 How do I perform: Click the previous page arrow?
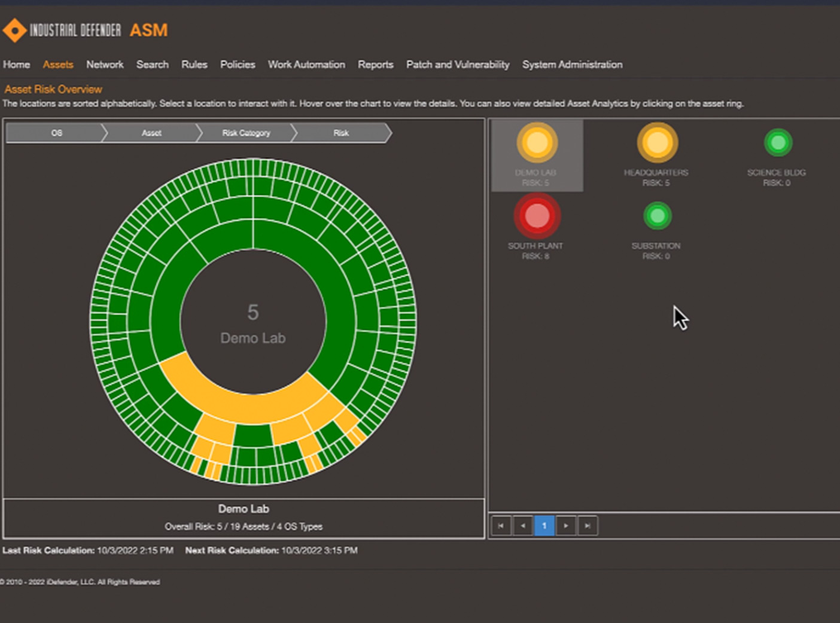tap(522, 526)
